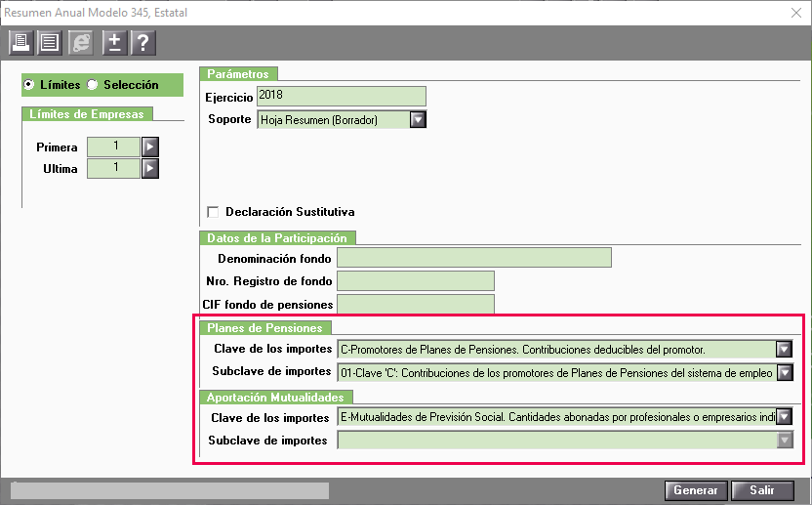Click the Parámetros section header
The image size is (812, 505).
(238, 74)
